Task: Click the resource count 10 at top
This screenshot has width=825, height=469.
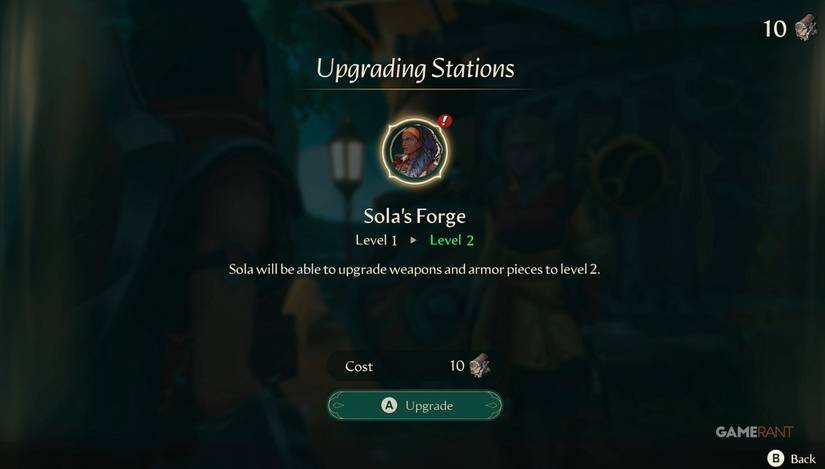Action: (x=775, y=29)
